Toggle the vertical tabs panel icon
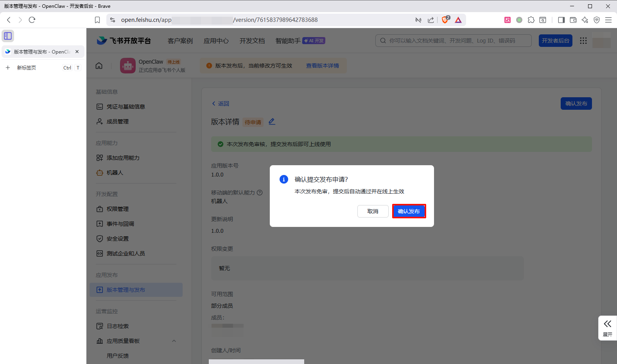 8,36
